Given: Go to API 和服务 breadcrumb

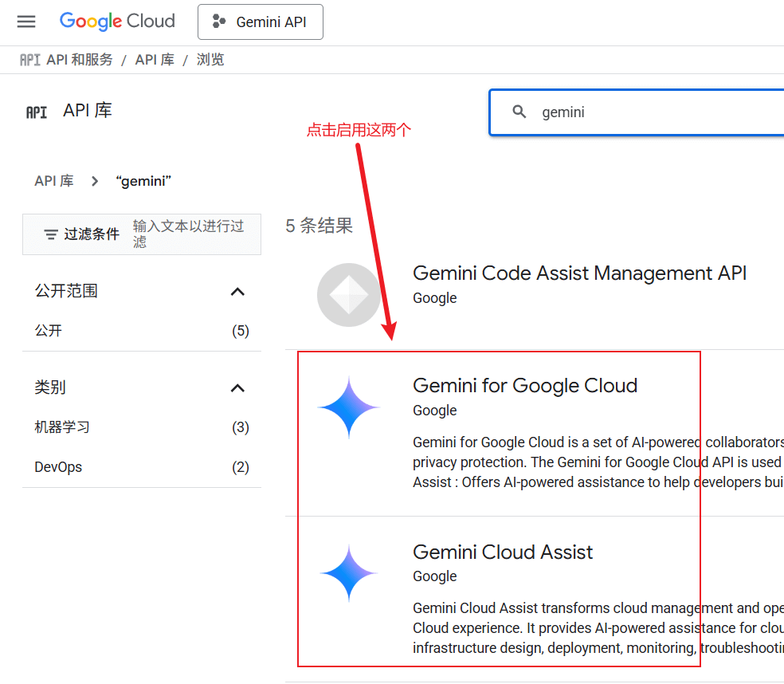Looking at the screenshot, I should pyautogui.click(x=80, y=60).
